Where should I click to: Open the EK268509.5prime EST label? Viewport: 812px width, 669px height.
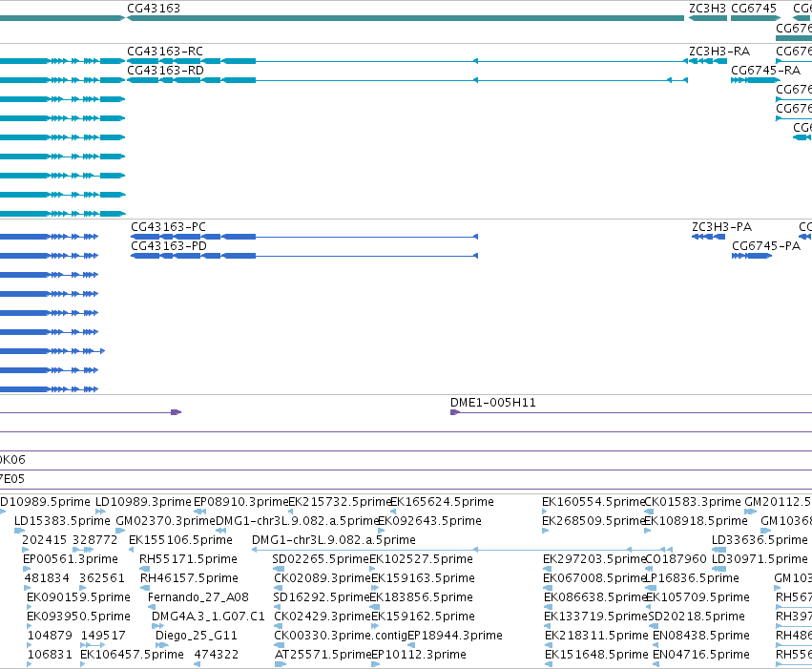pos(593,521)
